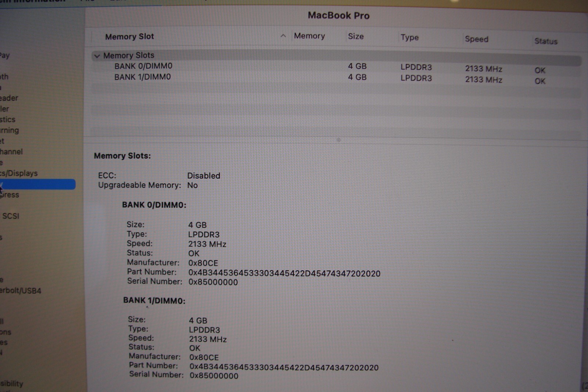588x392 pixels.
Task: Collapse the Memory Slots disclosure chevron
Action: point(97,56)
